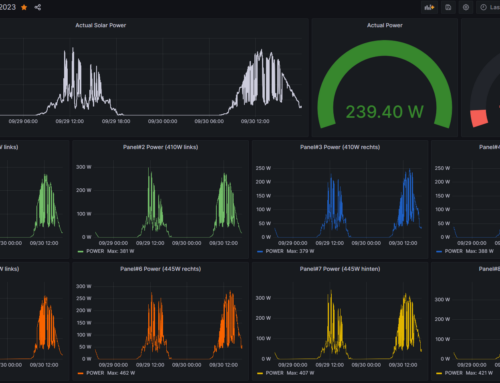Click the 239.40 W gauge value

(x=385, y=112)
